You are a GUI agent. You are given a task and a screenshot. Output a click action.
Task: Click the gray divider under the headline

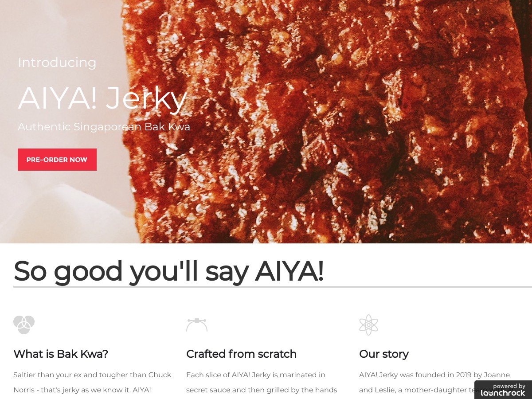point(273,287)
